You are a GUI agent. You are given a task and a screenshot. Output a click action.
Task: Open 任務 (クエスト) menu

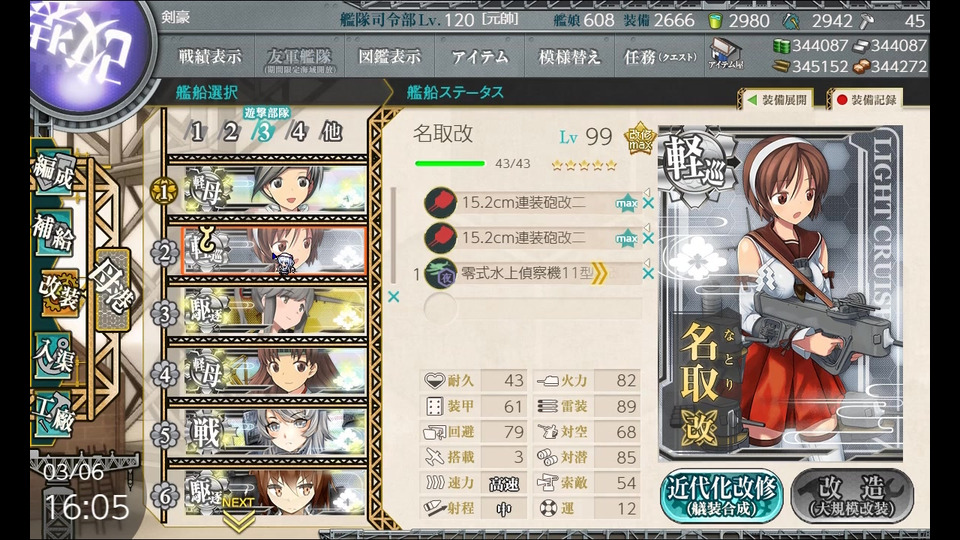pos(659,57)
